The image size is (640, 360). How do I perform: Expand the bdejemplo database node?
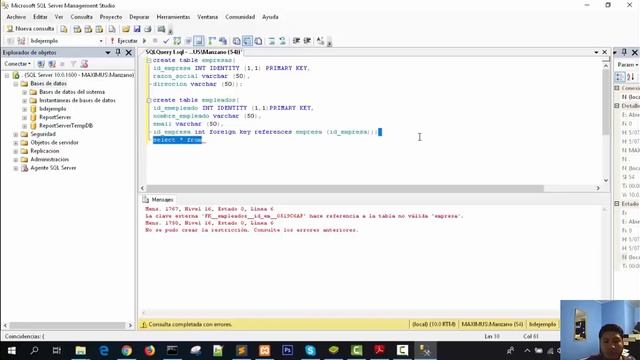pyautogui.click(x=24, y=109)
